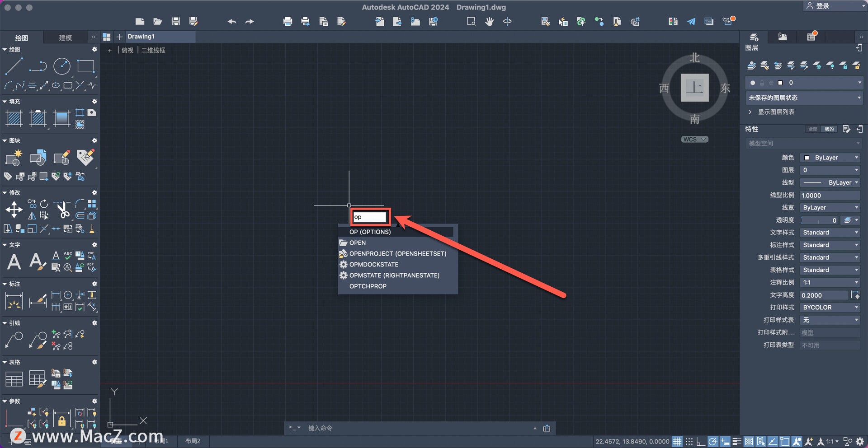Select the Line drawing tool
This screenshot has width=868, height=448.
14,66
